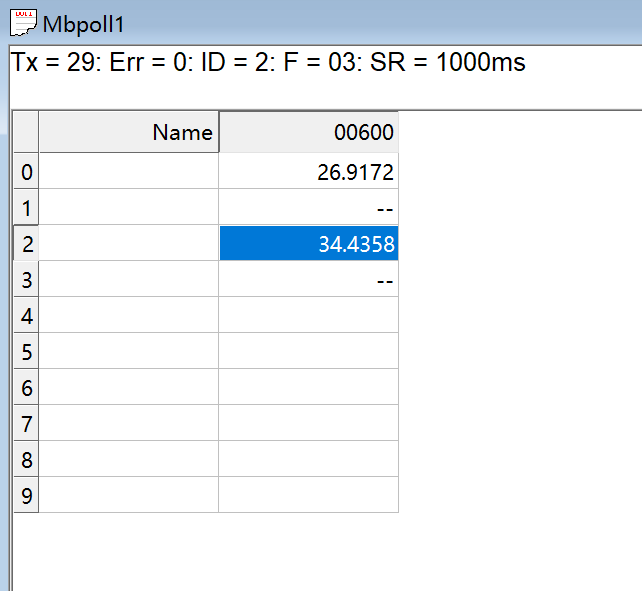
Task: Select row header 1
Action: click(26, 208)
